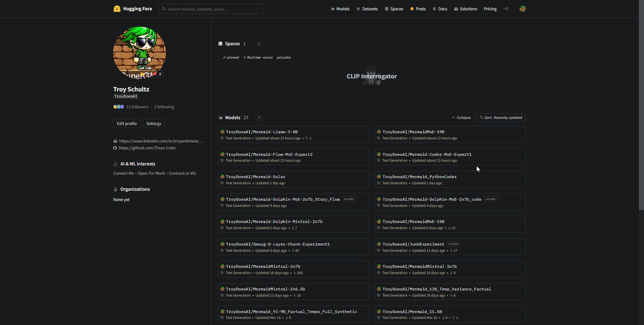Screen dimensions: 644x325
Task: Open Spaces from the top navigation
Action: pyautogui.click(x=394, y=9)
